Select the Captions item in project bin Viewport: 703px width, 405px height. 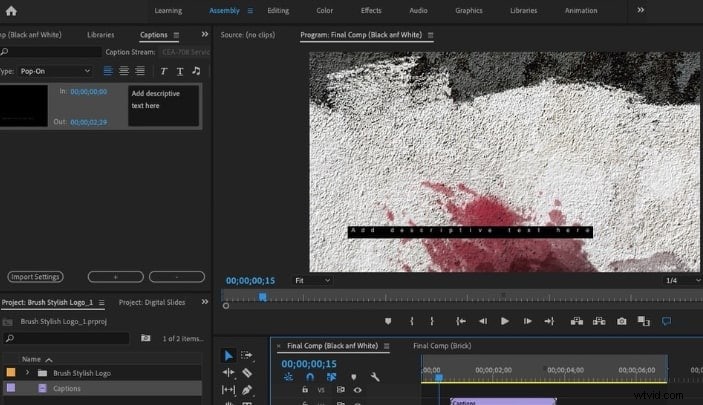point(103,388)
